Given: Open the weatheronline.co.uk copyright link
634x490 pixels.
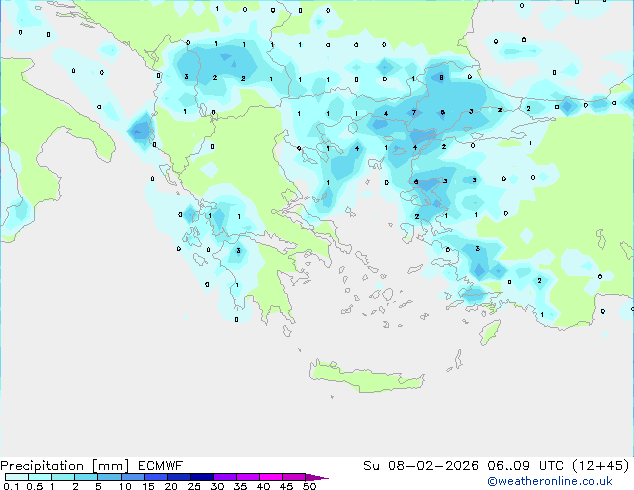Looking at the screenshot, I should pos(550,481).
